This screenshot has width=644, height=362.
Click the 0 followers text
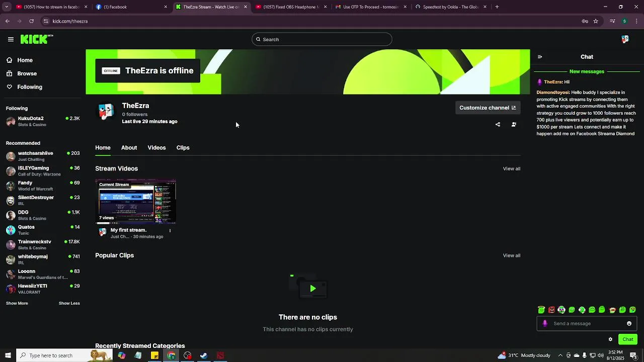[x=135, y=114]
